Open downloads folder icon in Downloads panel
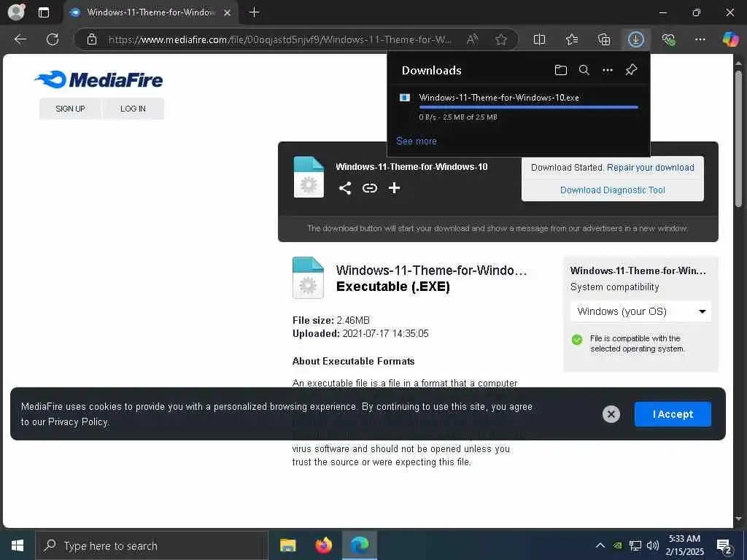 [561, 70]
